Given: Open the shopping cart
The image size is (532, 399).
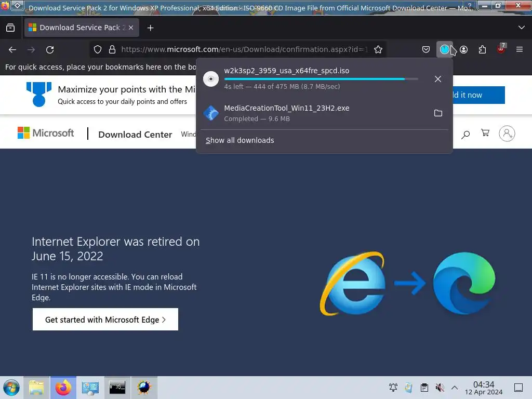Looking at the screenshot, I should pyautogui.click(x=485, y=133).
